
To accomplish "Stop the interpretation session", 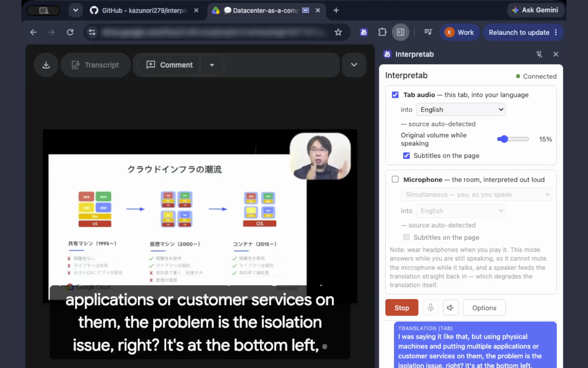I will click(401, 308).
